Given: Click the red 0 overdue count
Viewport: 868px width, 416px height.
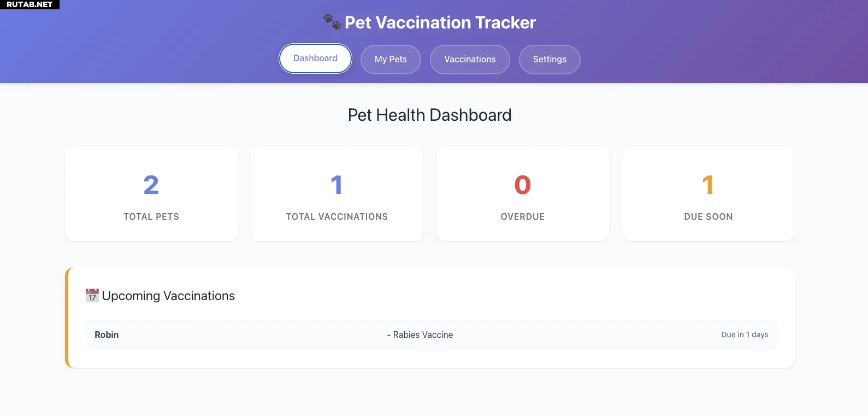Looking at the screenshot, I should (x=523, y=185).
